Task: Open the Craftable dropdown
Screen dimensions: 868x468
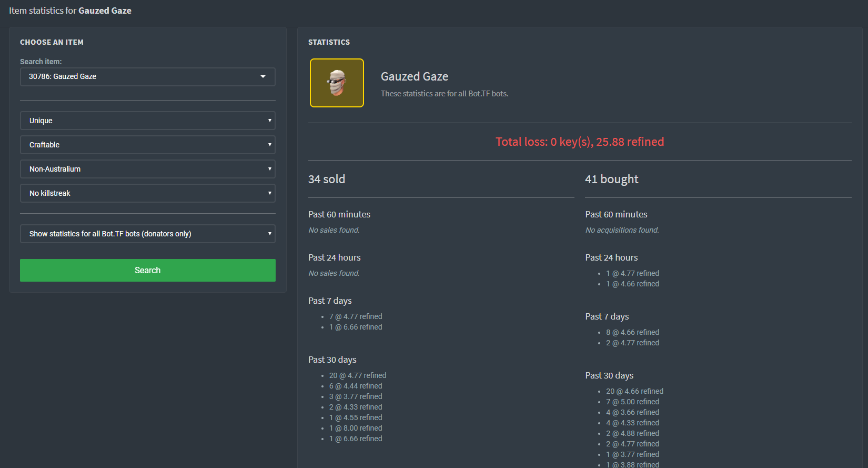Action: [147, 145]
